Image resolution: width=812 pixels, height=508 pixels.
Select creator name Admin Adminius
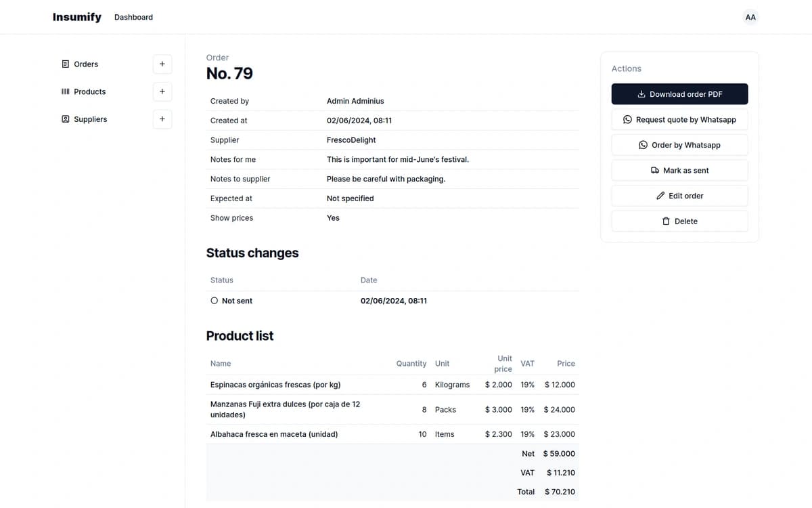(x=355, y=101)
